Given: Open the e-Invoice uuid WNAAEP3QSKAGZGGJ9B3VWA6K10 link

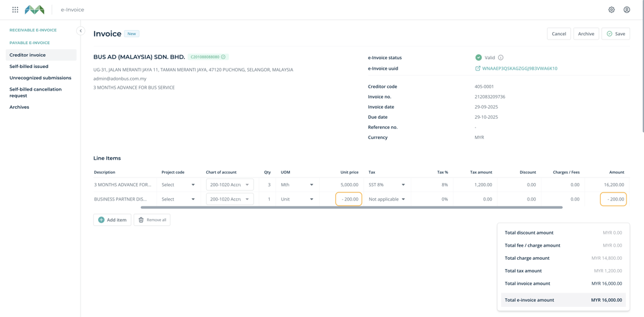Looking at the screenshot, I should coord(519,69).
